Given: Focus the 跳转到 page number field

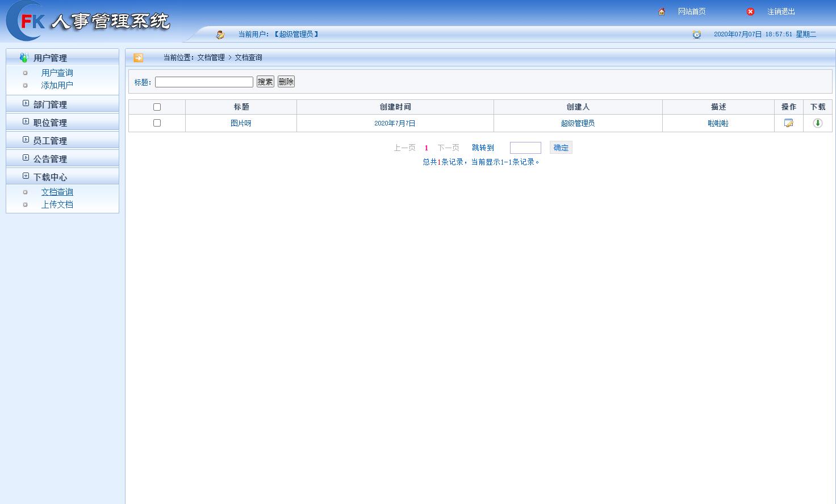Looking at the screenshot, I should 525,148.
